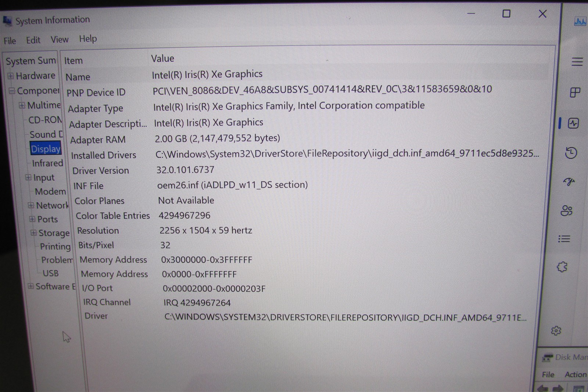Select Memory Address 0x0000-0xFFFFFFF value

point(199,274)
